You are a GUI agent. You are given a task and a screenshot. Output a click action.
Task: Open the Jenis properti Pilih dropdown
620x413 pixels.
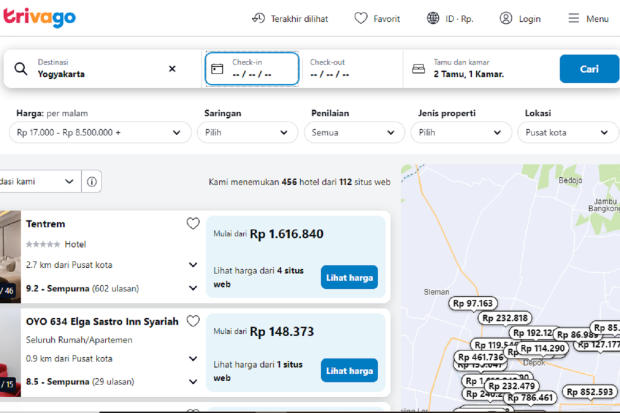(x=461, y=133)
